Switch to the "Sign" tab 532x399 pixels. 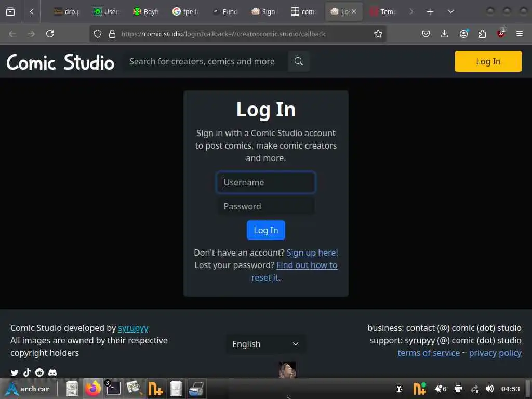tap(264, 12)
